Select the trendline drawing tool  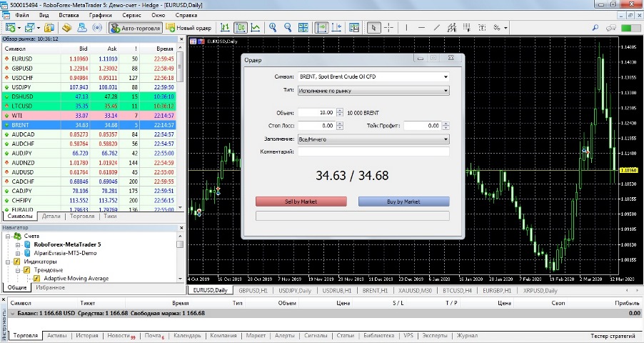click(x=436, y=28)
